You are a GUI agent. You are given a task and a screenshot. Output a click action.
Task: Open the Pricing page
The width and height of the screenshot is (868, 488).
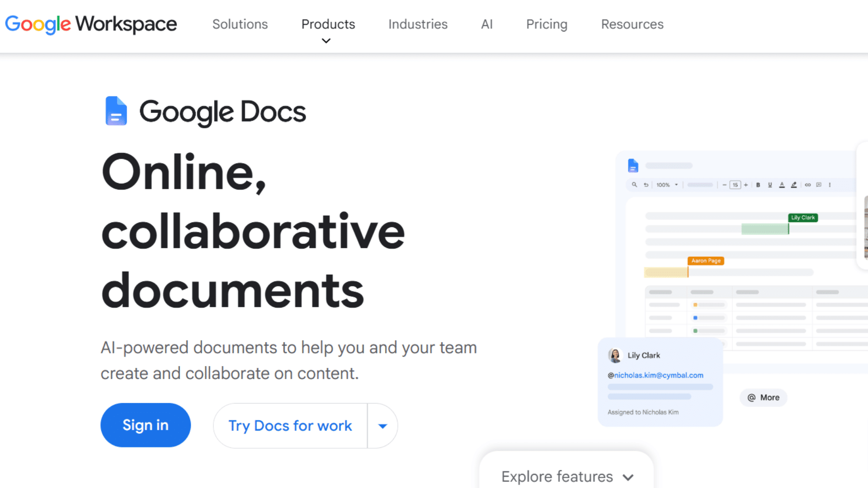(547, 24)
